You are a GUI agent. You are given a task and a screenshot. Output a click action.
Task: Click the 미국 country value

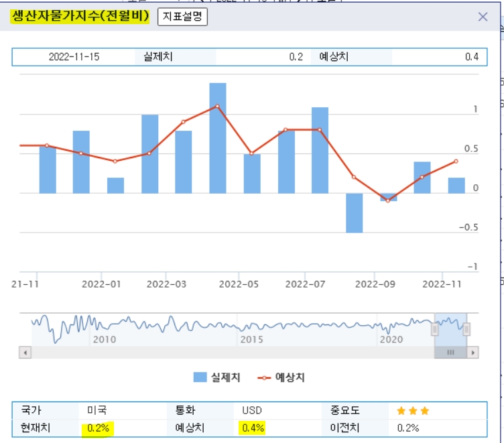point(97,410)
